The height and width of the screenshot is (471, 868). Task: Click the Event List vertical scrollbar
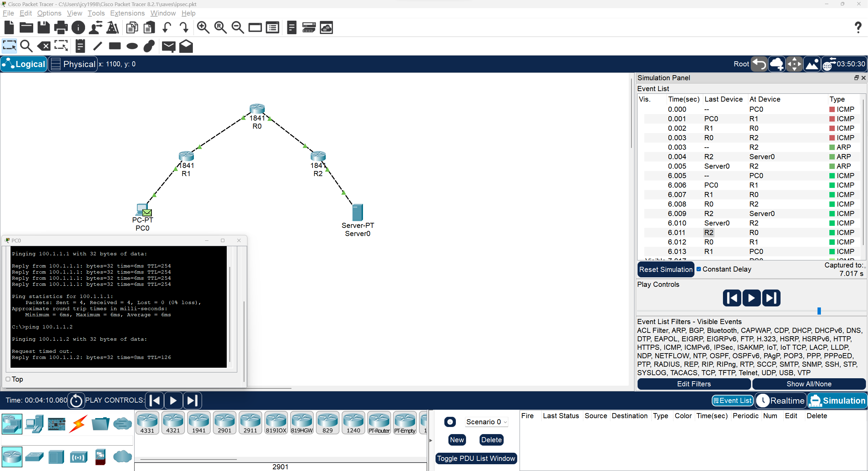tap(863, 173)
